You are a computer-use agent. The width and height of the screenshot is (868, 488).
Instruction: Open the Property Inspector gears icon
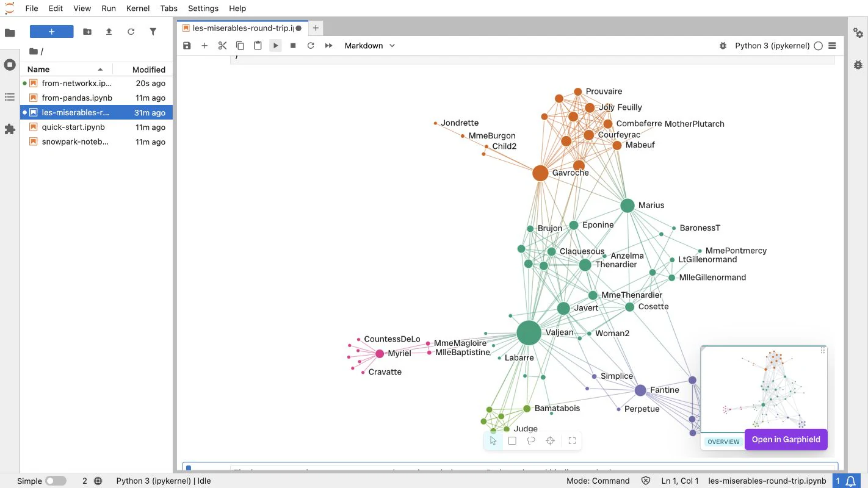click(x=858, y=33)
